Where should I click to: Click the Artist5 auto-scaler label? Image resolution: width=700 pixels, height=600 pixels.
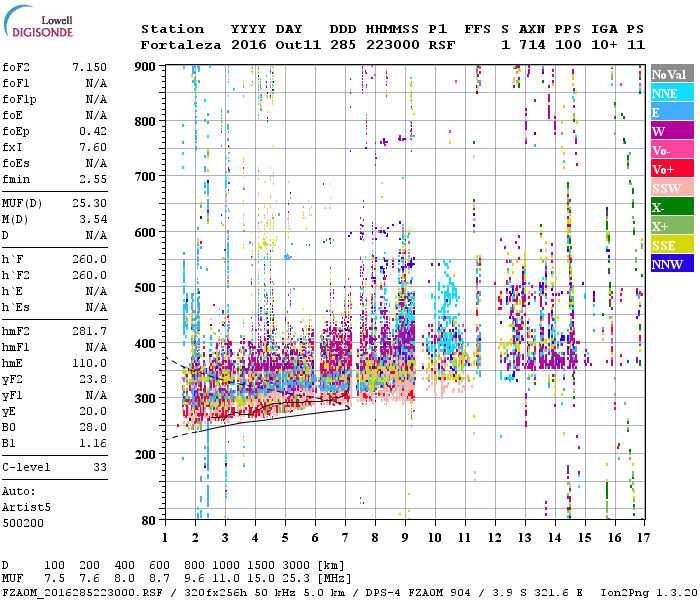(x=26, y=508)
